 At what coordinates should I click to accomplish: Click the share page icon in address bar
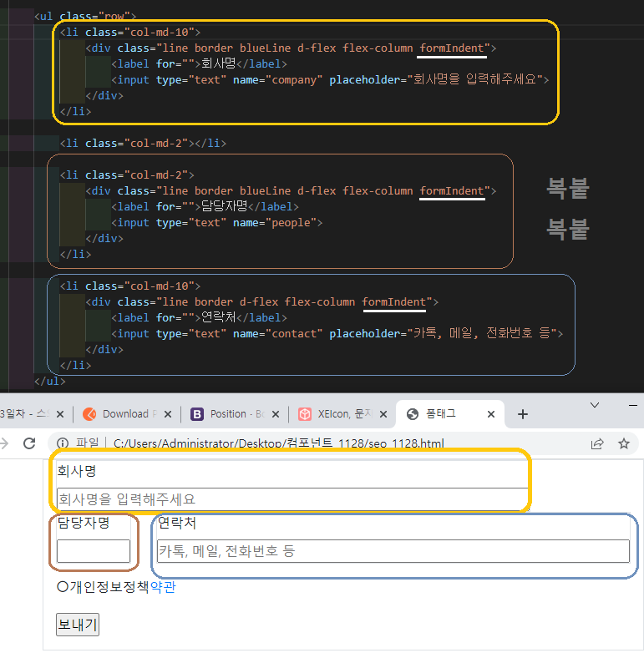tap(597, 443)
